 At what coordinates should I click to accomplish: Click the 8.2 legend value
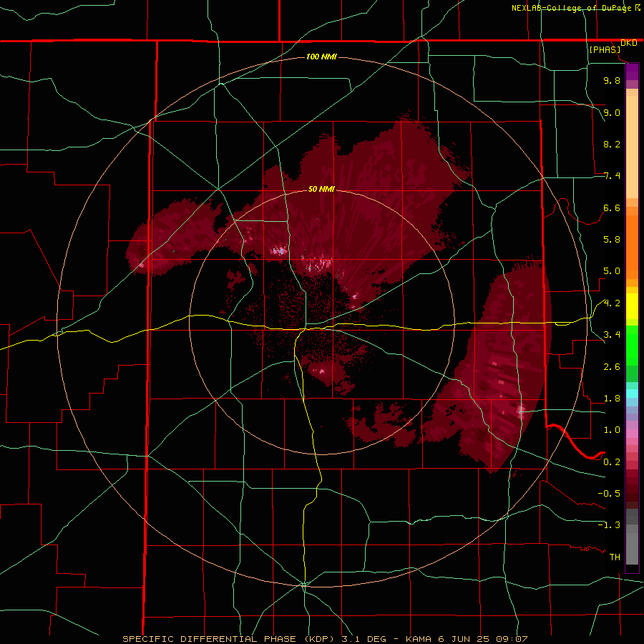click(612, 144)
